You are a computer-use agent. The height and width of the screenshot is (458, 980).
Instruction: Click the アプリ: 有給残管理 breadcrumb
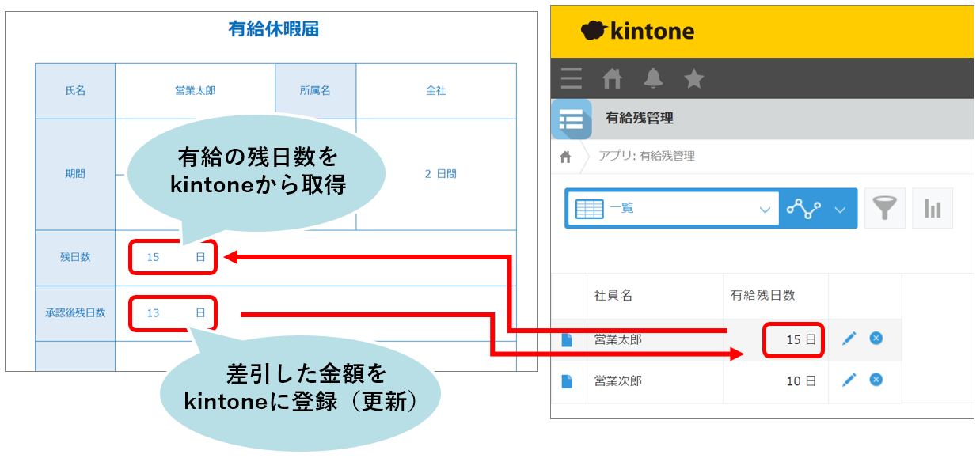646,156
